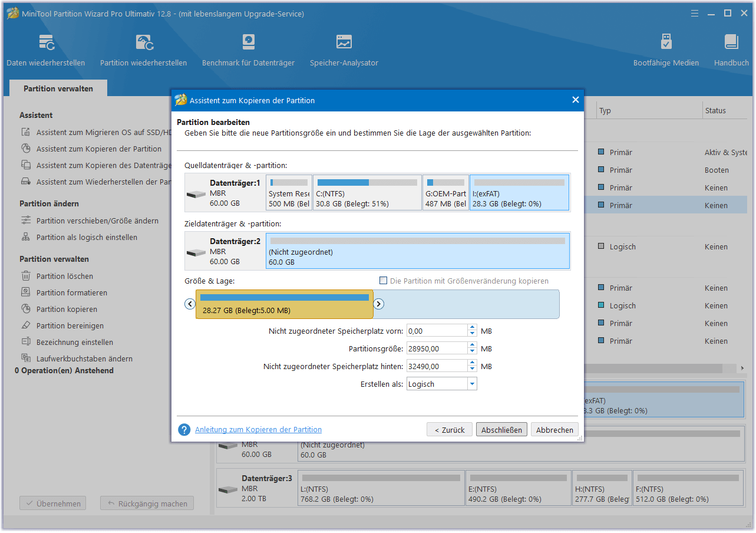Click the Partitionsgröße input field
756x533 pixels.
pos(437,348)
